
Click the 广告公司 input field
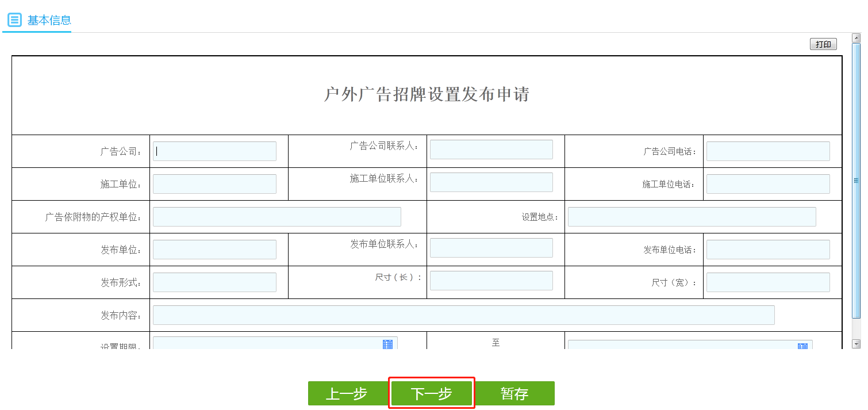click(214, 151)
